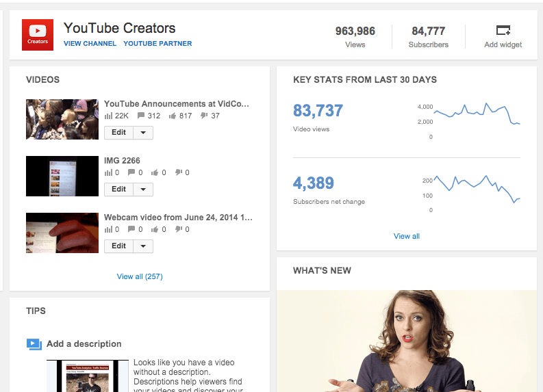Click comments icon on VidCon video

141,116
